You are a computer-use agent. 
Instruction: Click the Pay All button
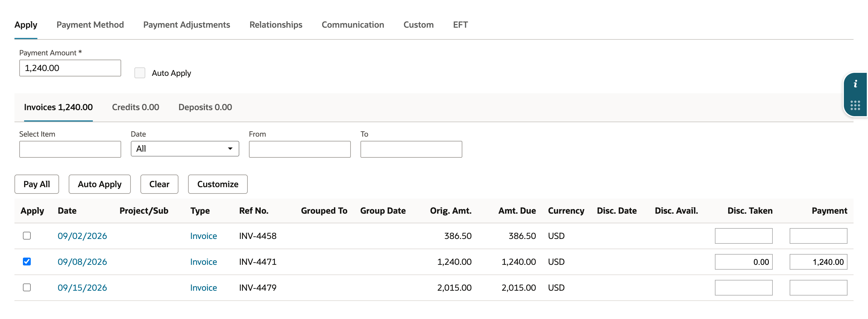[37, 184]
